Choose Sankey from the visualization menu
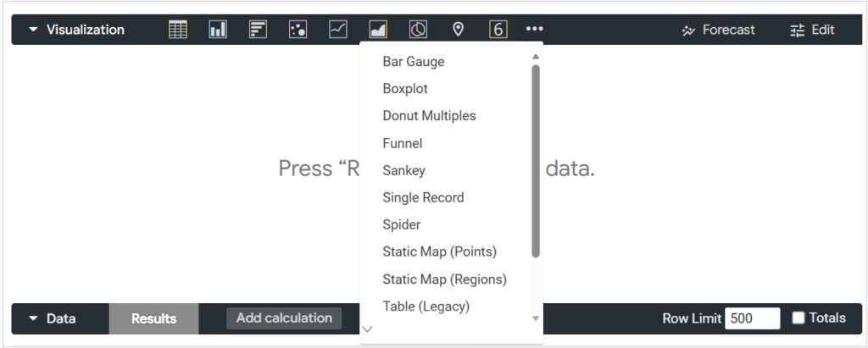 (x=403, y=170)
